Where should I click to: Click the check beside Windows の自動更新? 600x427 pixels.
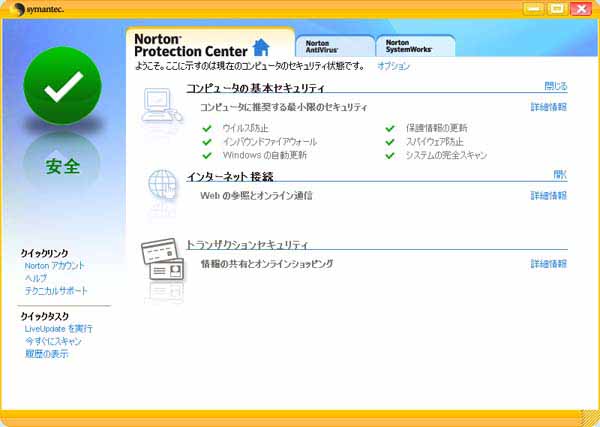(207, 155)
